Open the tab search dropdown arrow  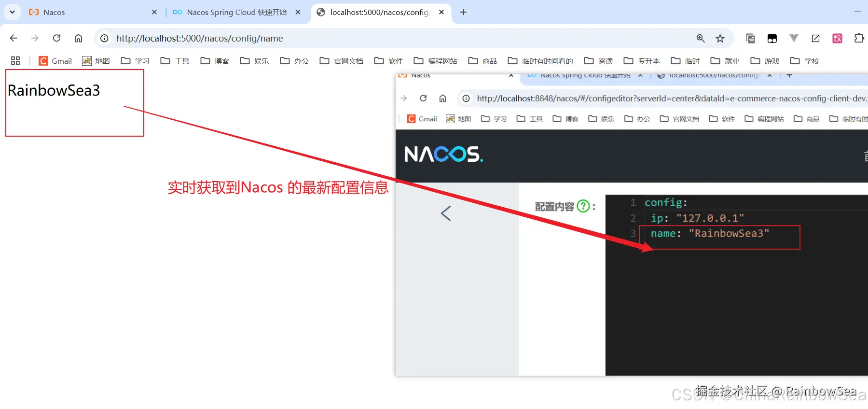[12, 12]
